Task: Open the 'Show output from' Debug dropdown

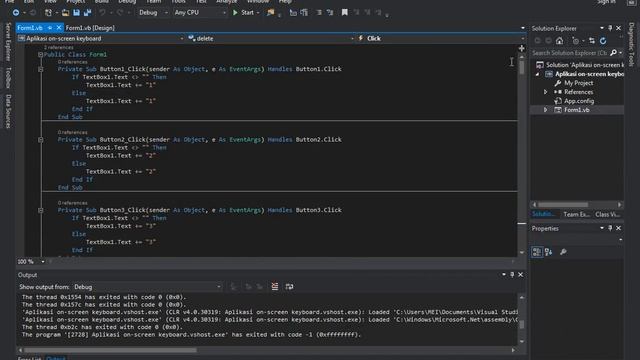Action: click(x=147, y=287)
